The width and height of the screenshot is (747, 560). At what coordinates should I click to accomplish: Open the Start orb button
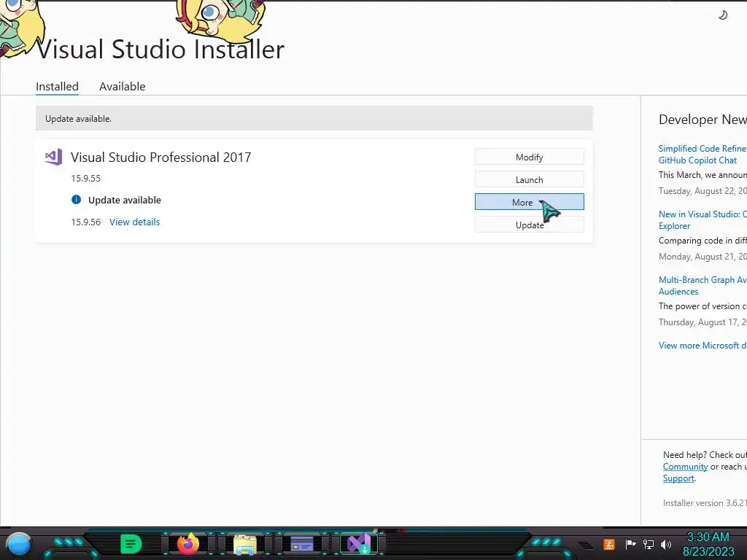tap(19, 544)
